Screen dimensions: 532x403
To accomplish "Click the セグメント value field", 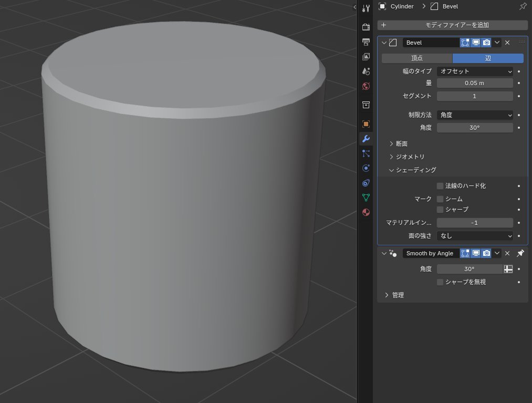I will pyautogui.click(x=475, y=96).
